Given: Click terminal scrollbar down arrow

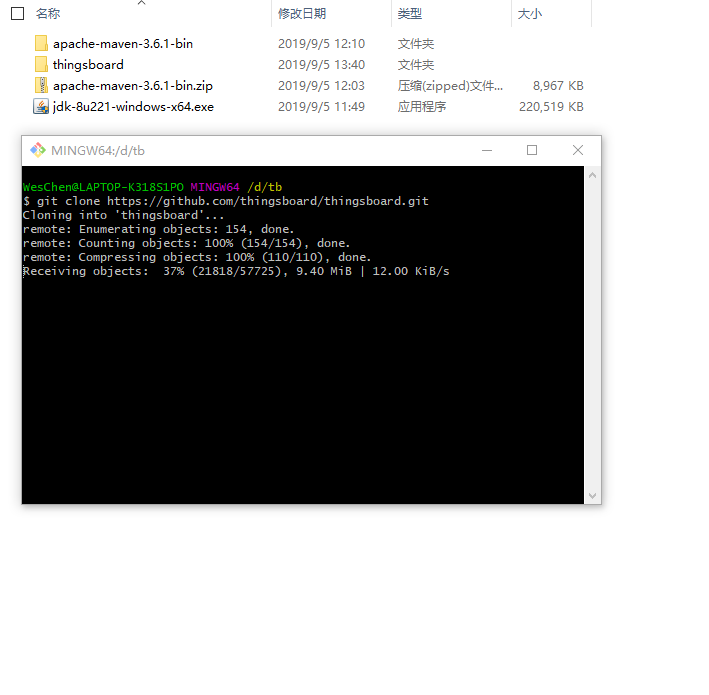Looking at the screenshot, I should 592,496.
